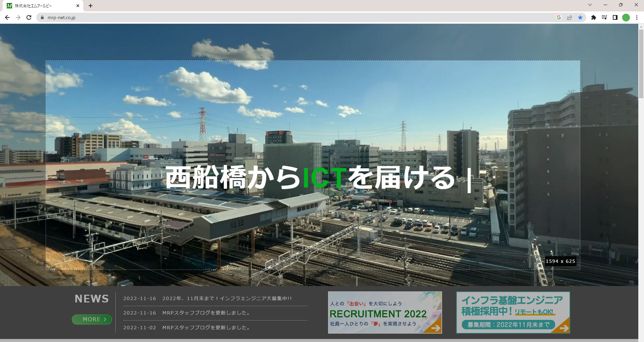Close the 株式会社エムアールピー tab
644x342 pixels.
click(x=78, y=6)
